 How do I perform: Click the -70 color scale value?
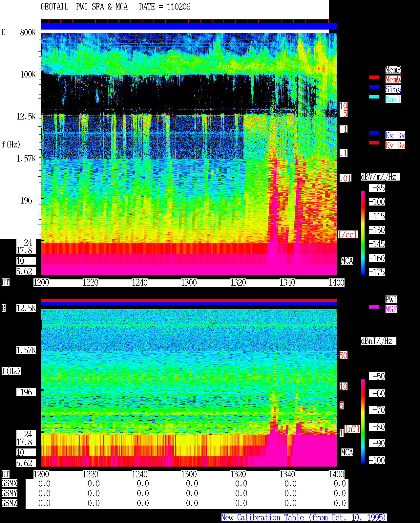tap(377, 410)
